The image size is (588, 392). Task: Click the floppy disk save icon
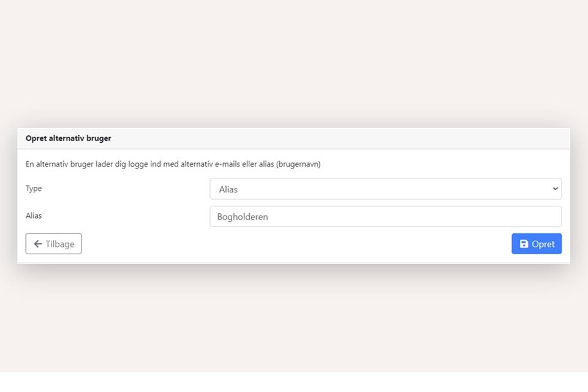coord(524,244)
